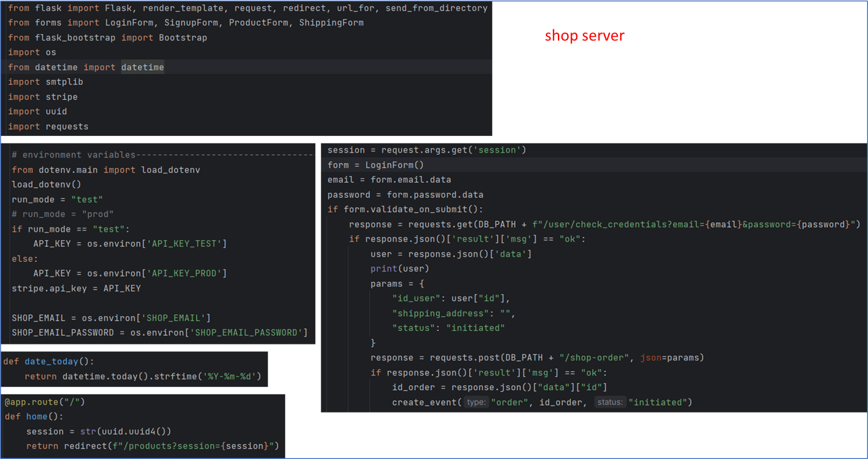This screenshot has height=459, width=868.
Task: Click the commented '# run_mode = "prod"' line
Action: coord(62,214)
